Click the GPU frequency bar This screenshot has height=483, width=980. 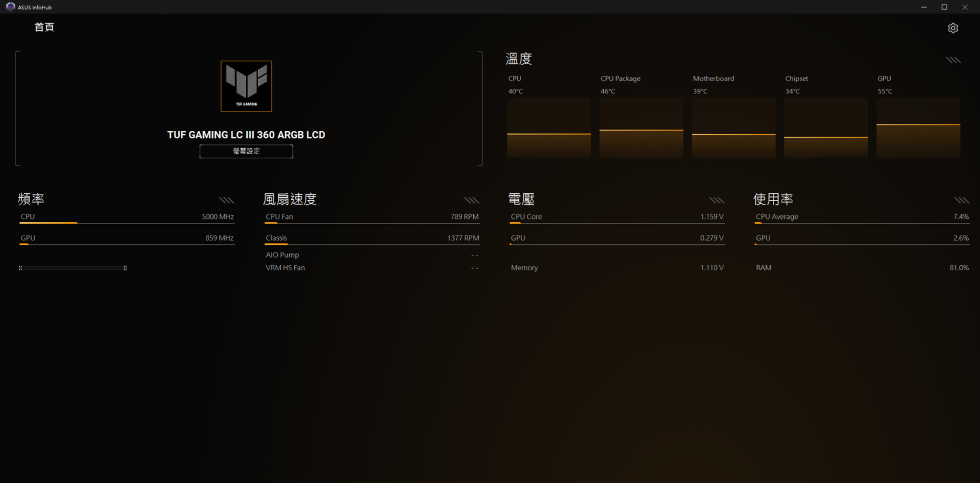tap(127, 244)
